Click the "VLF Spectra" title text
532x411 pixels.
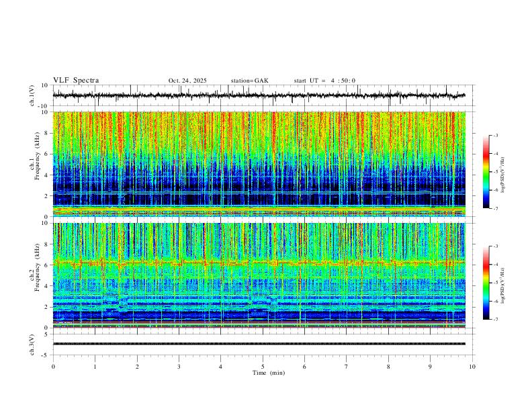point(76,81)
